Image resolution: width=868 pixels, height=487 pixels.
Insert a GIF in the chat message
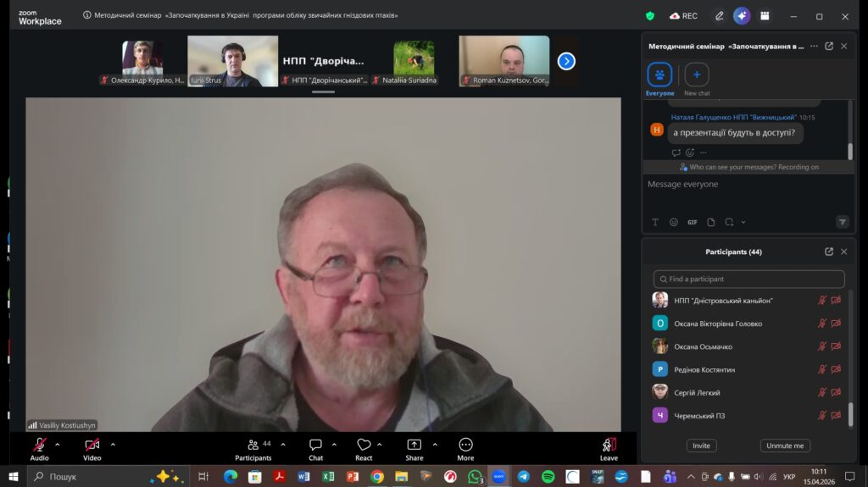(x=693, y=222)
